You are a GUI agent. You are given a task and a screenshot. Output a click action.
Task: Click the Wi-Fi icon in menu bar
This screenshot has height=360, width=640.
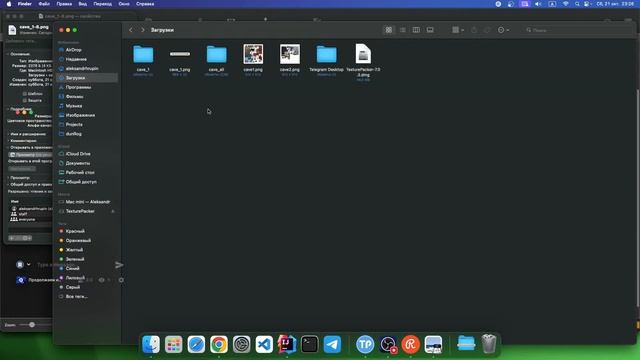[565, 4]
